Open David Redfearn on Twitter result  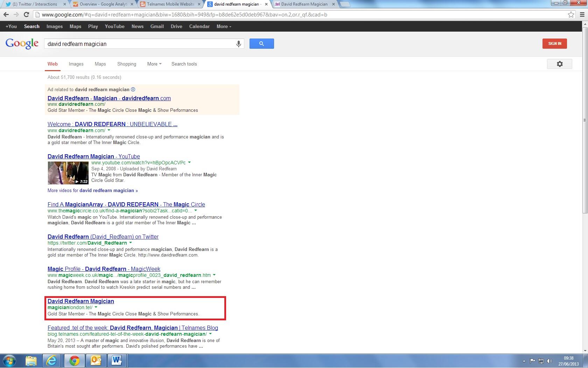(x=103, y=237)
